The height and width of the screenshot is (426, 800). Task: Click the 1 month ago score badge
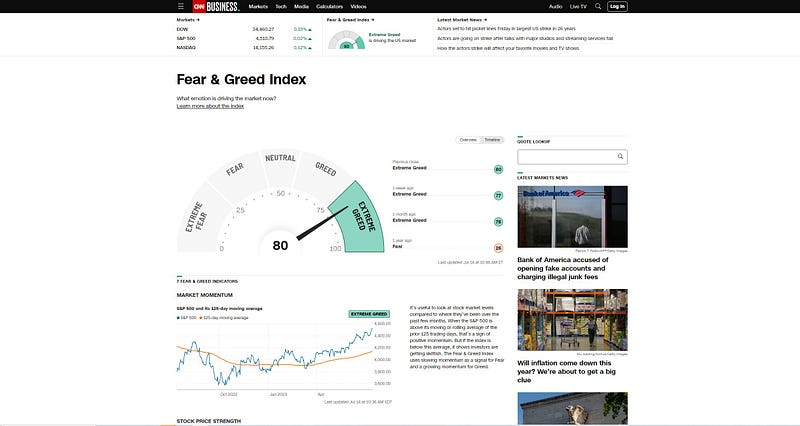point(498,222)
